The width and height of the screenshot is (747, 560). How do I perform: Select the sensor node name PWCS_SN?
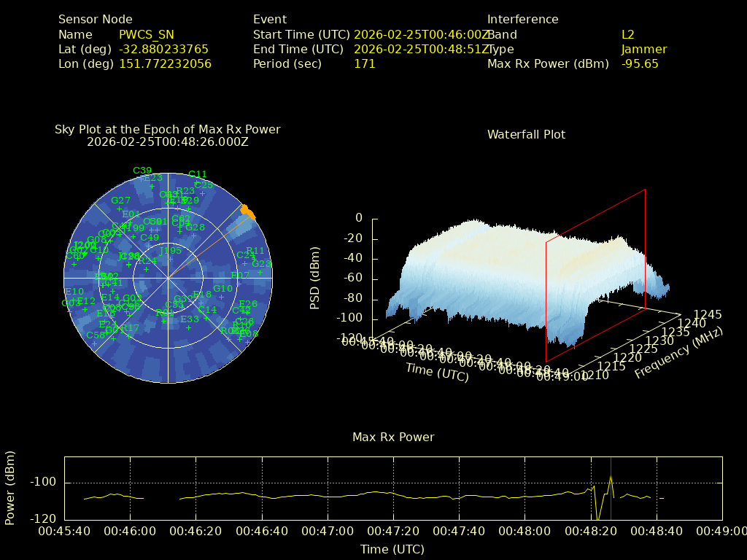click(x=147, y=34)
